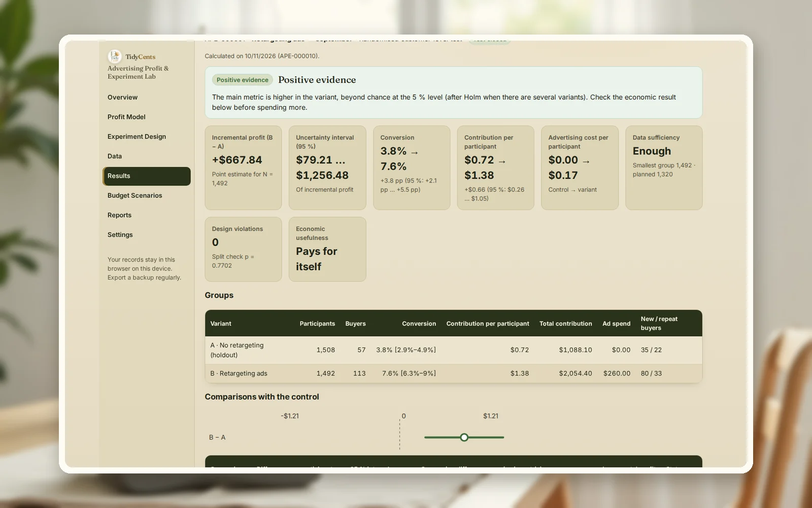
Task: Select the Results sidebar item
Action: tap(147, 176)
